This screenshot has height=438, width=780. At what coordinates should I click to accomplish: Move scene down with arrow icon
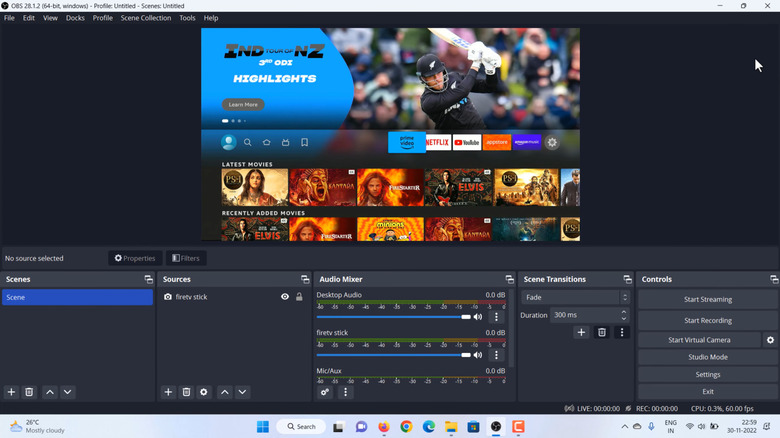click(68, 392)
